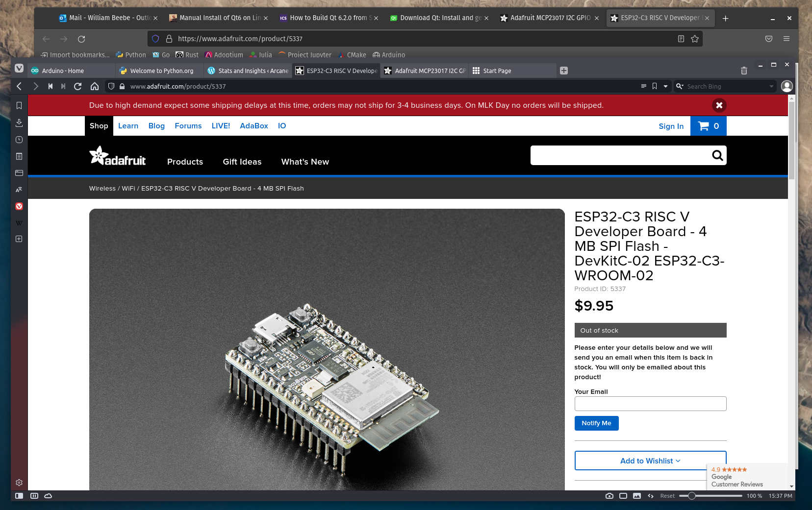The image size is (812, 510).
Task: Switch to Adafruit MCP23017 tab in Vivaldi
Action: tap(424, 71)
